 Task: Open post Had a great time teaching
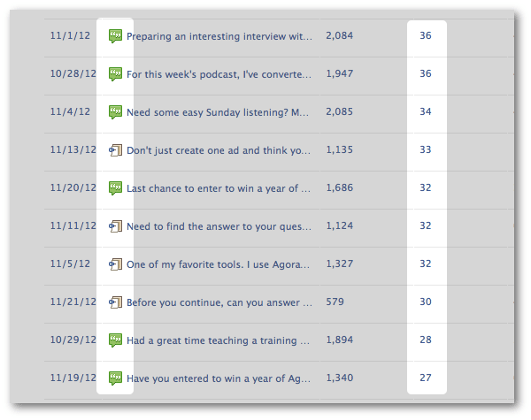click(x=218, y=340)
